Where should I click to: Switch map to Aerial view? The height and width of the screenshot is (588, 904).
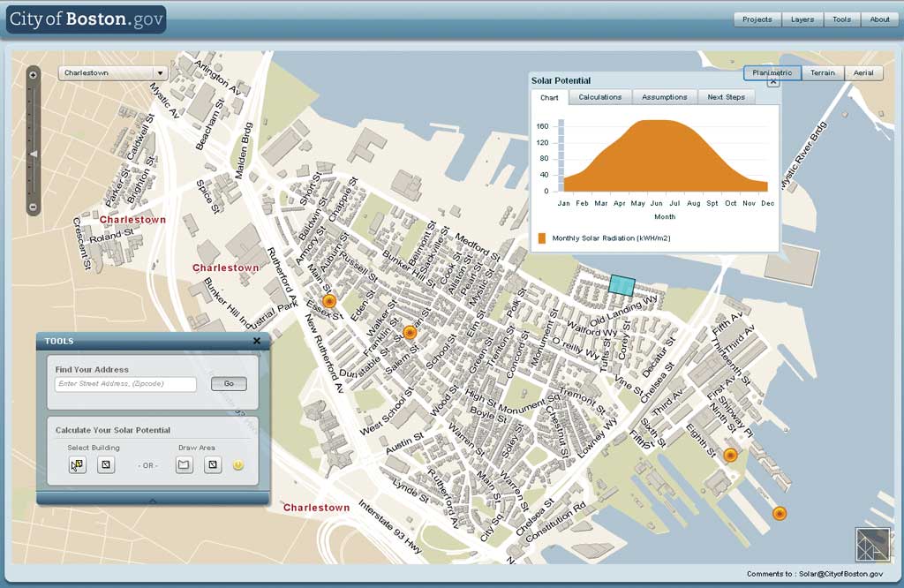[863, 72]
